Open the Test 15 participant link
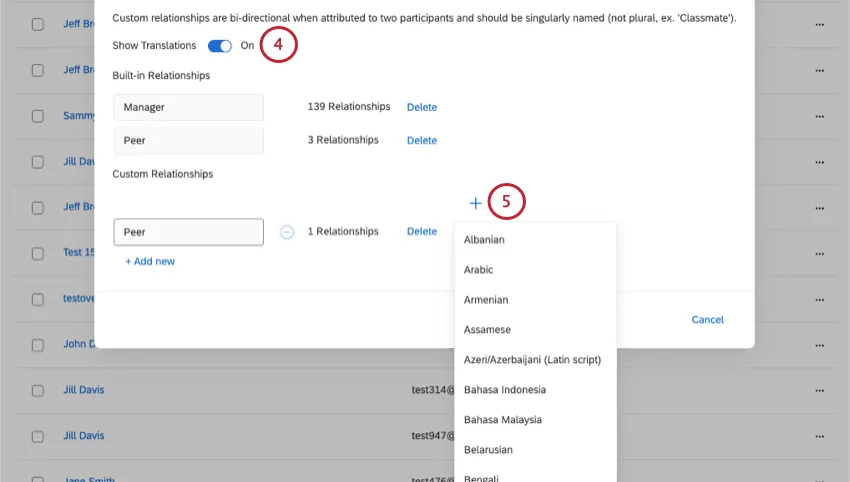 (79, 252)
